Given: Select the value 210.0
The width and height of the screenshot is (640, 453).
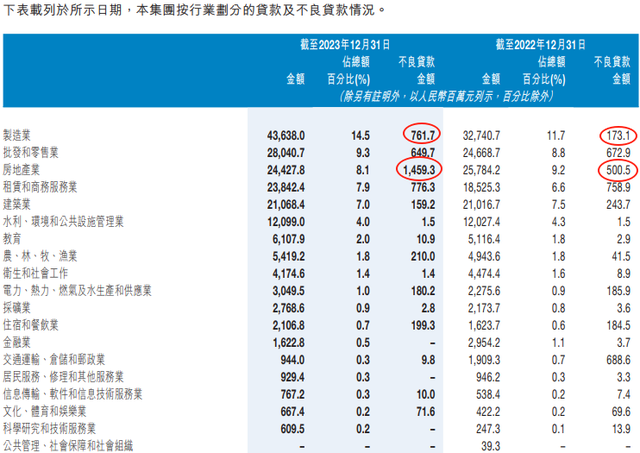Looking at the screenshot, I should [422, 256].
